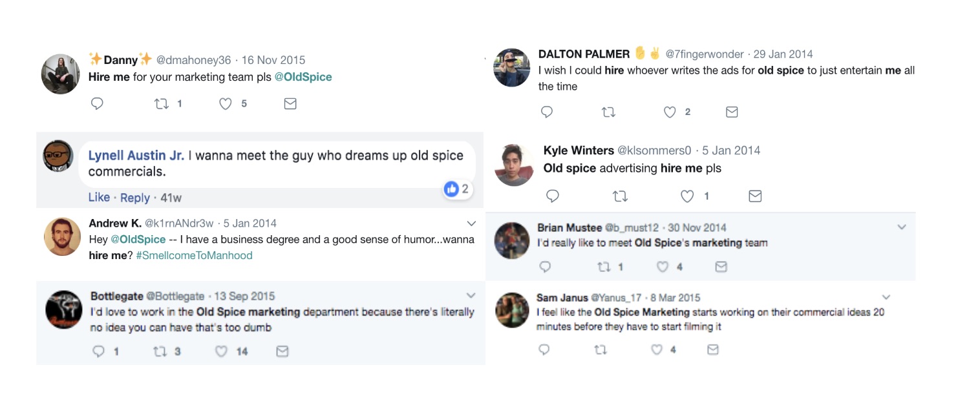Send Danny's tweet via direct message
This screenshot has width=980, height=407.
tap(290, 104)
